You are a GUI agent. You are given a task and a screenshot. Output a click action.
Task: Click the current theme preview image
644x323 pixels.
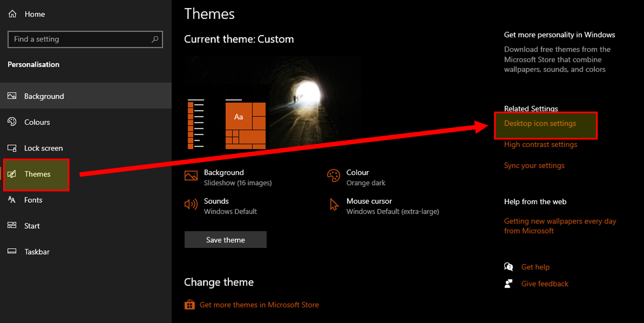click(272, 103)
